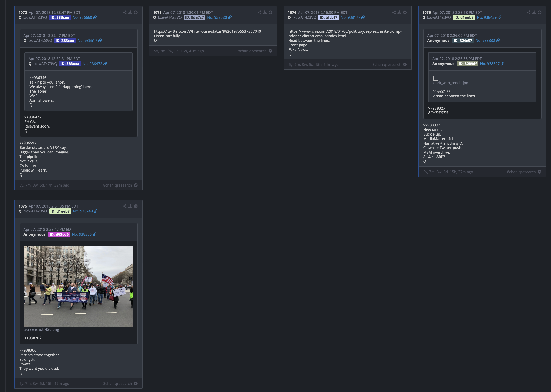Click '8chan qresearch' label in post 1074 footer
This screenshot has width=551, height=392.
click(x=387, y=64)
